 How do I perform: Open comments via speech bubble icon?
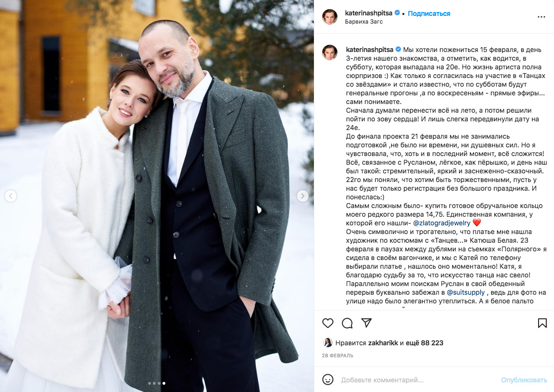347,323
